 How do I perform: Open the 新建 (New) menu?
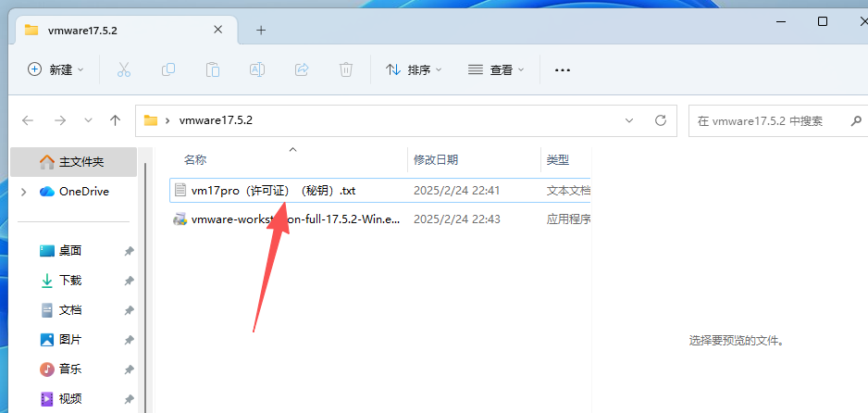(56, 69)
